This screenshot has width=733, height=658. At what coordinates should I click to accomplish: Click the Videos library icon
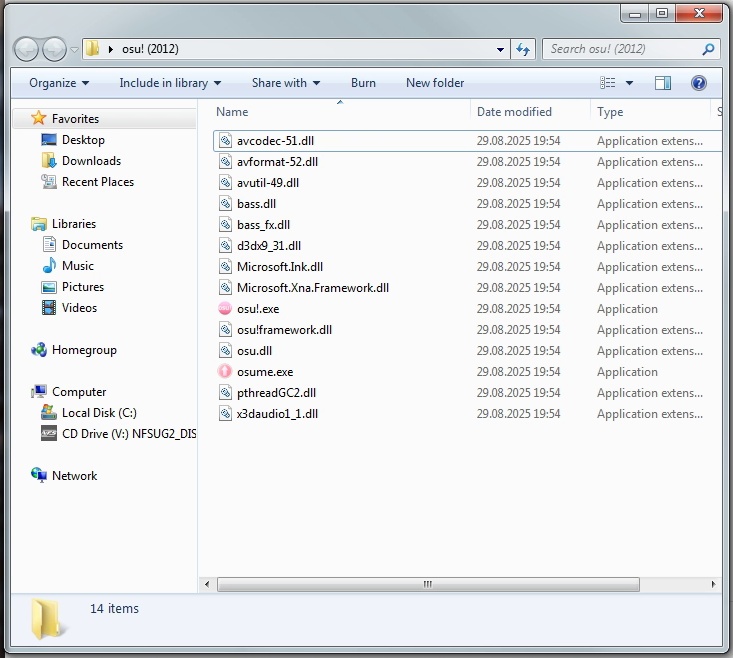(x=49, y=308)
